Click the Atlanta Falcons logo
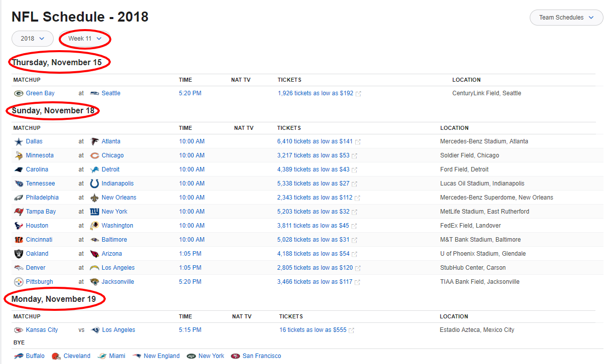Image resolution: width=609 pixels, height=364 pixels. point(94,141)
